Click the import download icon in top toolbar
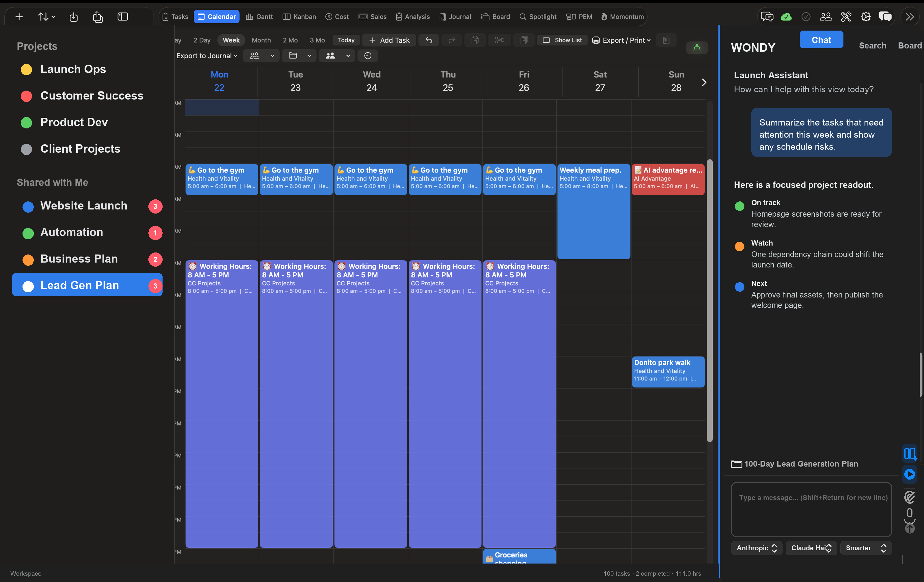This screenshot has width=924, height=582. pos(74,16)
